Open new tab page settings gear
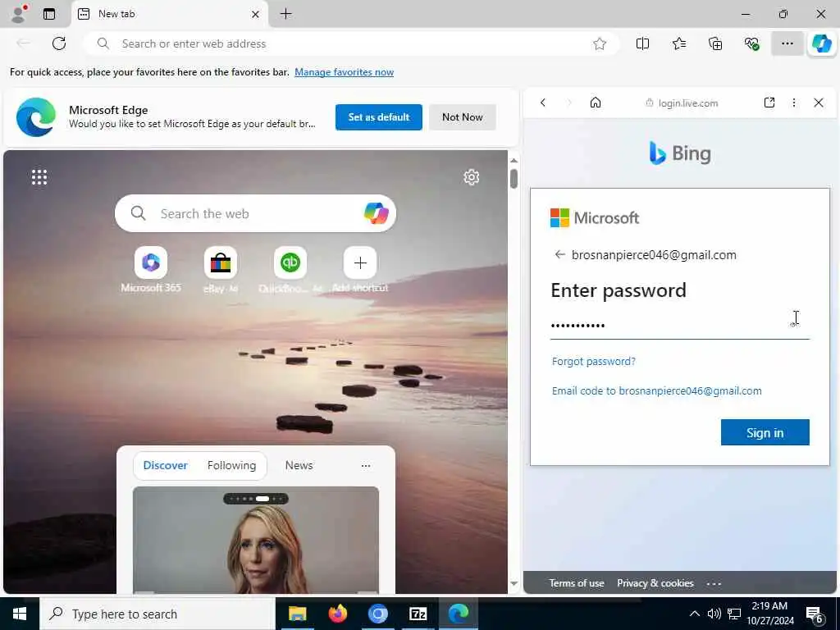 coord(472,177)
